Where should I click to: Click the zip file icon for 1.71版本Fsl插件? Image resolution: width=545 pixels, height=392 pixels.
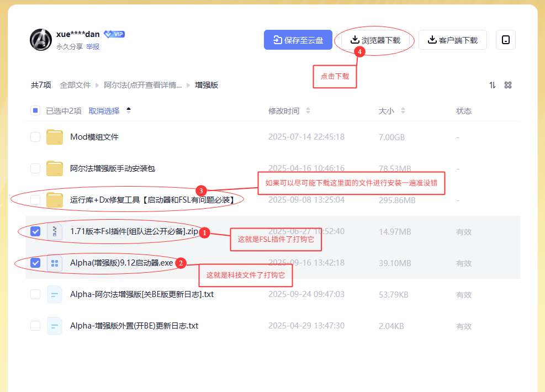(x=55, y=231)
